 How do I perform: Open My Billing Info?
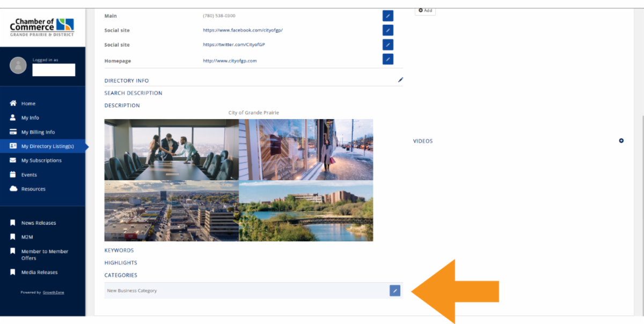pos(38,132)
